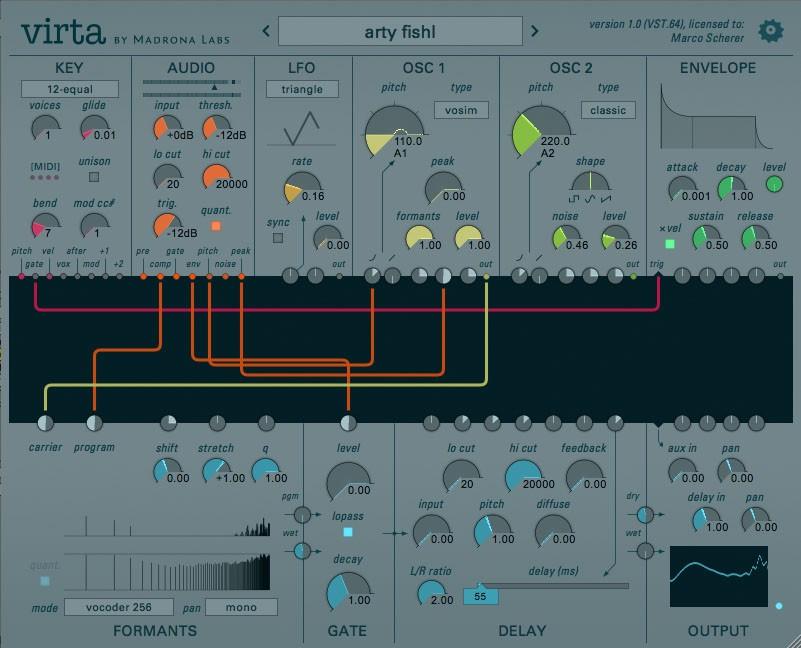Click the delay feedback dial
Image resolution: width=801 pixels, height=648 pixels.
[584, 476]
